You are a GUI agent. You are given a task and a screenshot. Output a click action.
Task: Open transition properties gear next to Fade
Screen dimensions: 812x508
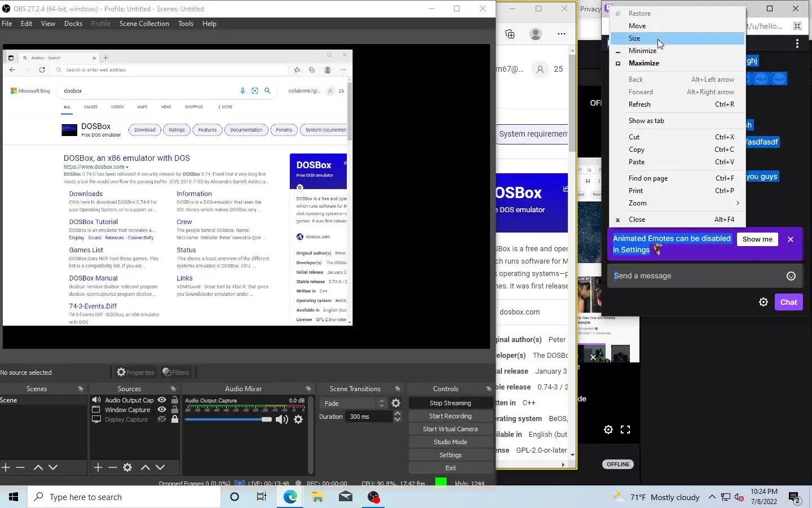tap(396, 403)
